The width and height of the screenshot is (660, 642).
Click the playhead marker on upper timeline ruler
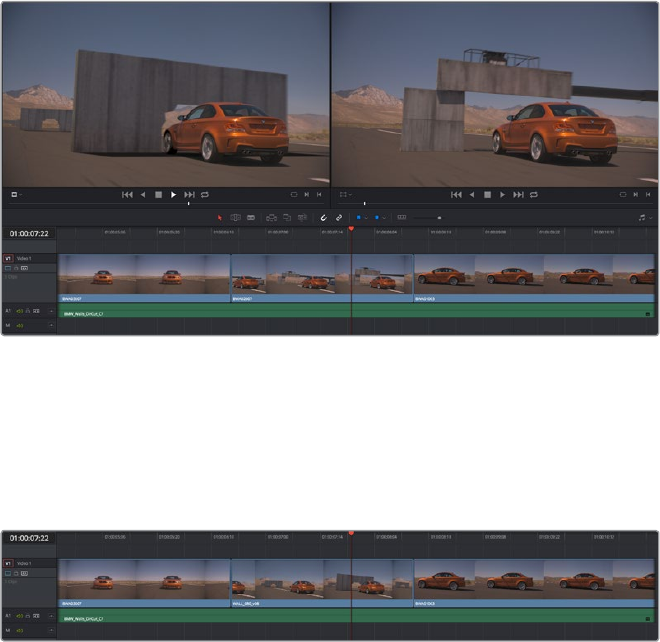point(351,230)
